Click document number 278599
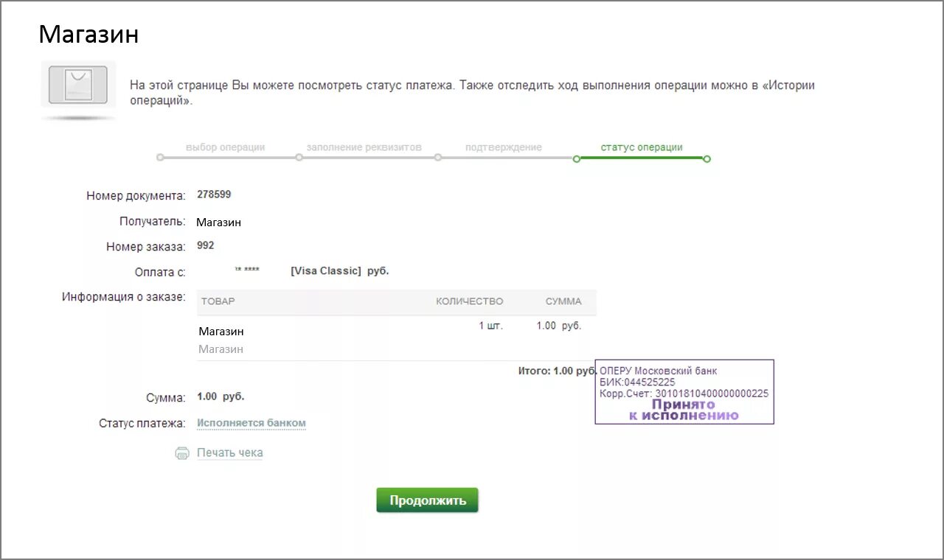 214,195
